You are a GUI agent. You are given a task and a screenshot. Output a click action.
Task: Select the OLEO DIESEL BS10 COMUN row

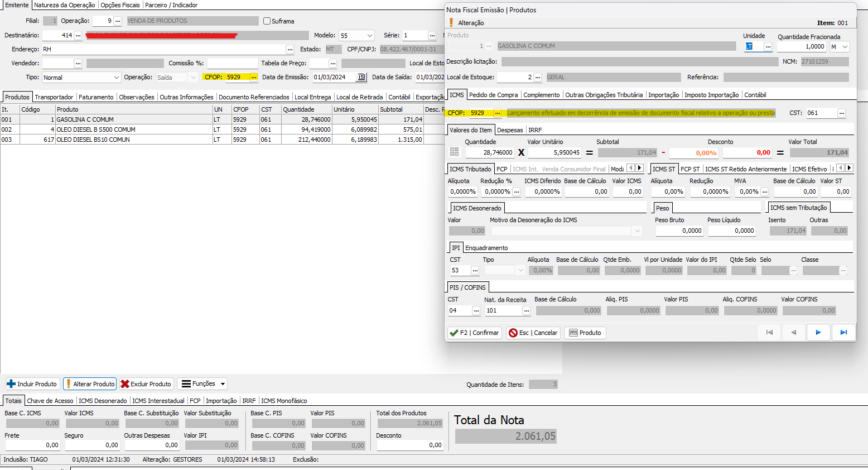pyautogui.click(x=93, y=140)
